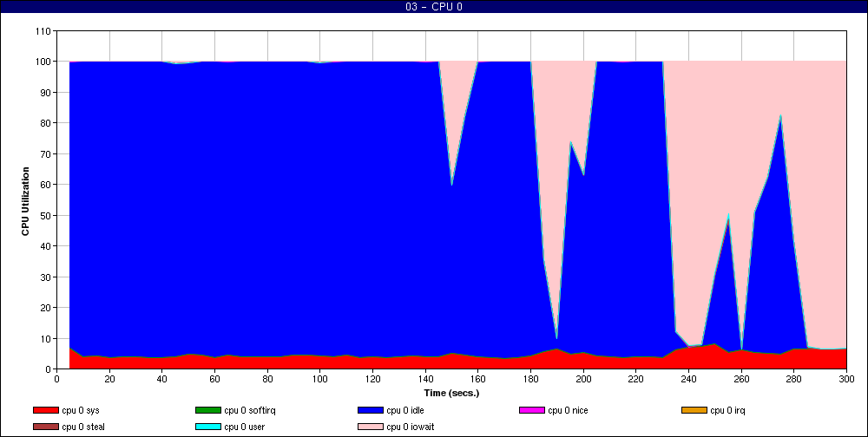Click the x-axis tick label 180
Image resolution: width=868 pixels, height=437 pixels.
530,379
